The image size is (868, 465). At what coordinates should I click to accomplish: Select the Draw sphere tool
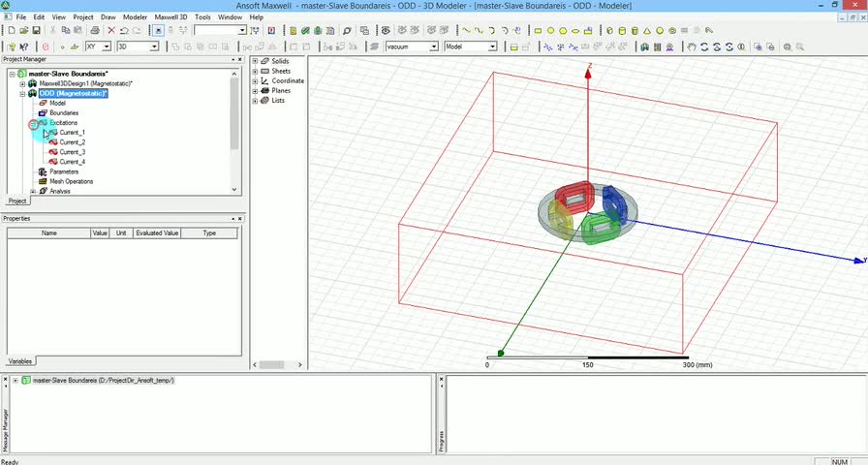point(660,30)
